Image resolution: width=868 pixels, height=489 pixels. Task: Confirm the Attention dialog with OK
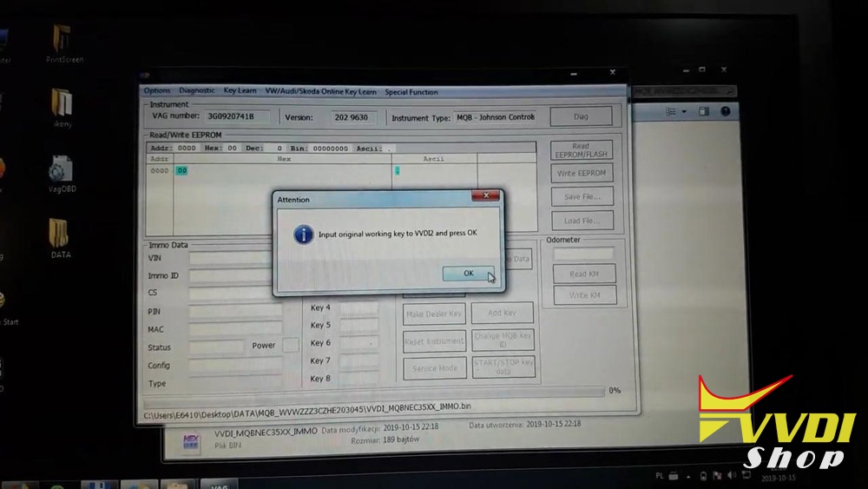coord(469,273)
